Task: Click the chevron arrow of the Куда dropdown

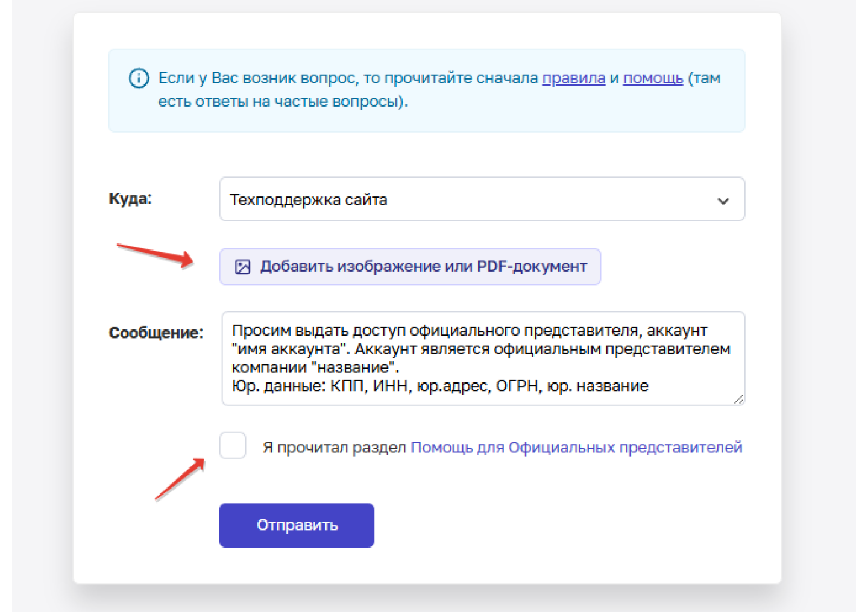Action: (723, 201)
